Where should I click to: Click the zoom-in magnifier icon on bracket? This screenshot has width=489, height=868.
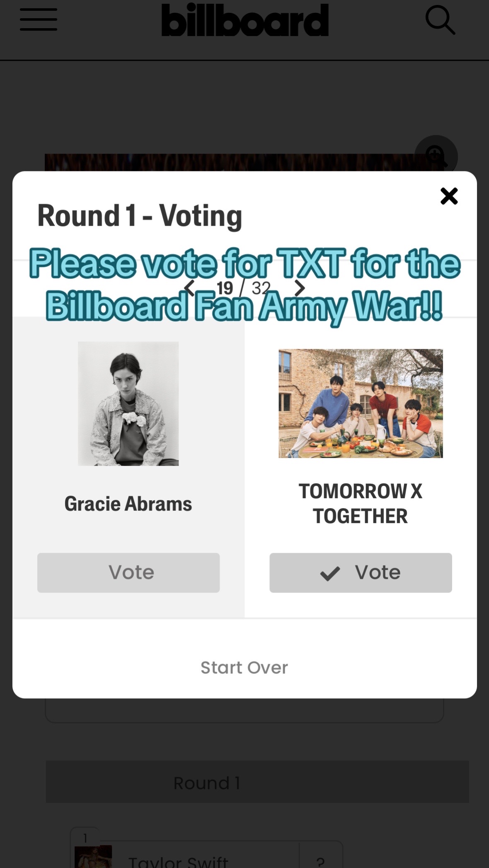[436, 157]
